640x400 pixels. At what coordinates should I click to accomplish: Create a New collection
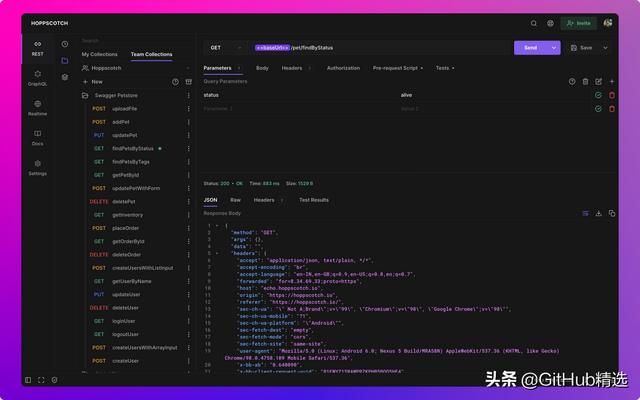(93, 82)
